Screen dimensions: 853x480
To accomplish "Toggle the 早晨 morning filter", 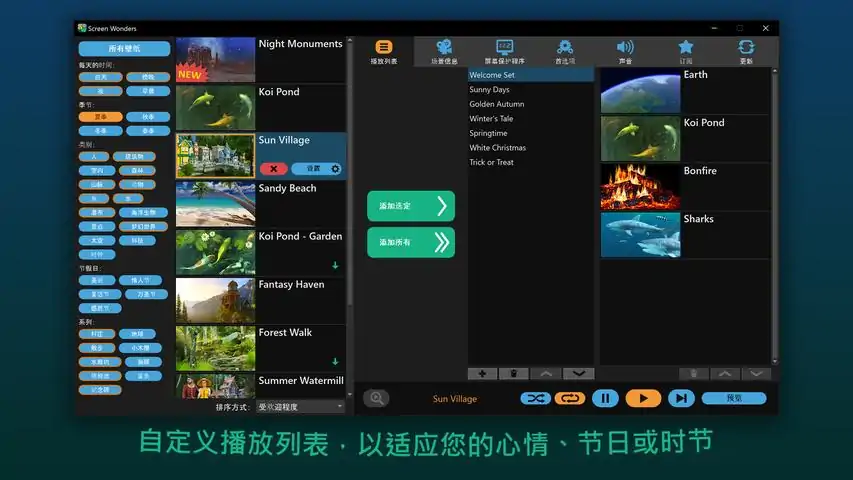I will tap(148, 91).
